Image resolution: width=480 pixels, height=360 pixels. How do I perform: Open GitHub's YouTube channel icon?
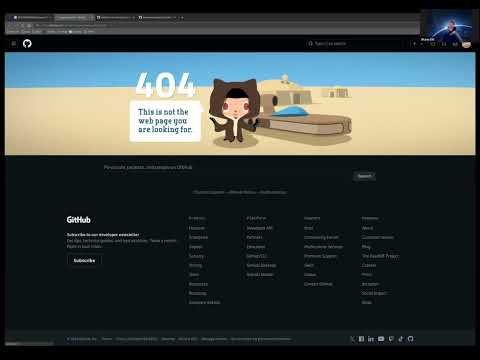point(381,339)
